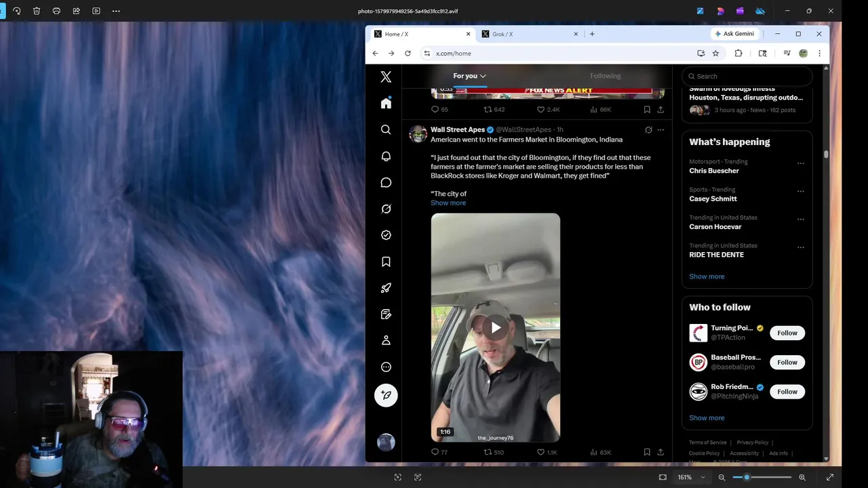The width and height of the screenshot is (868, 488).
Task: Open options for Chris Buescher trend
Action: point(801,163)
